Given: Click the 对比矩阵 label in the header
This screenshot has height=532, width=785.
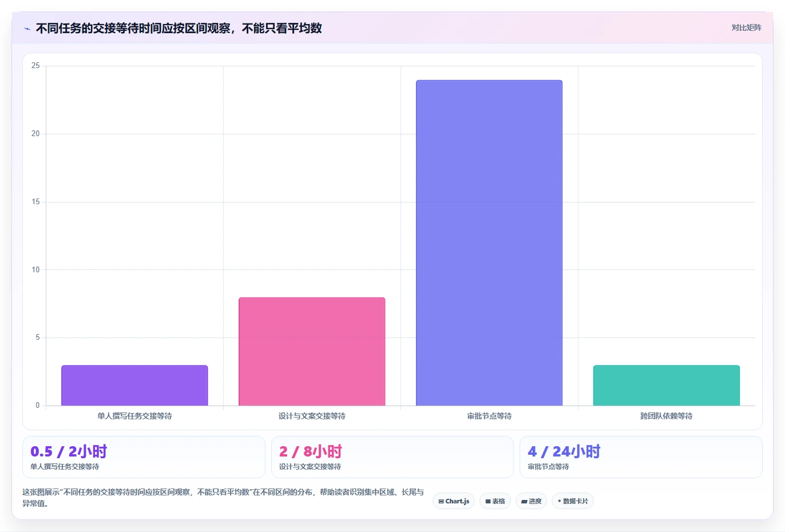Looking at the screenshot, I should click(x=746, y=27).
